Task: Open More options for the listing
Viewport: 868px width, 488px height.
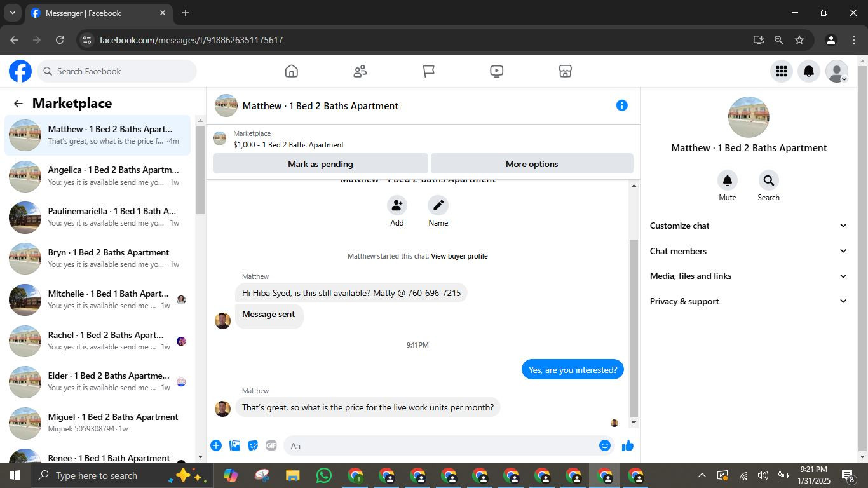Action: click(532, 164)
